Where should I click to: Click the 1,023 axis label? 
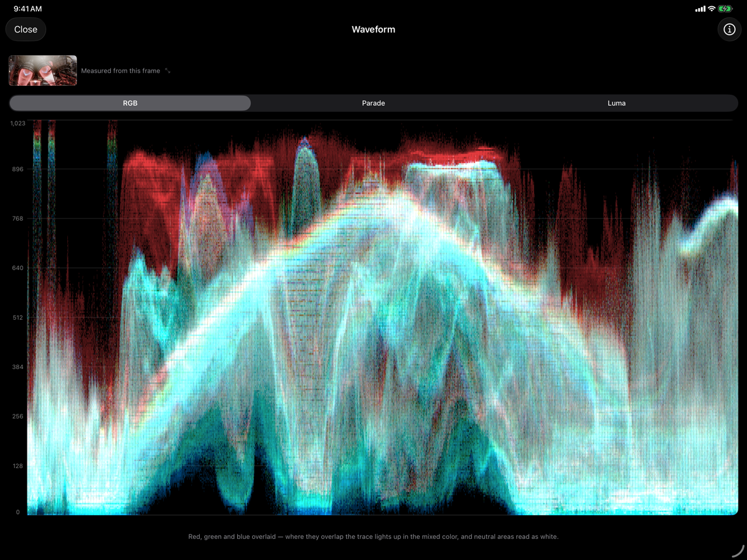tap(17, 123)
